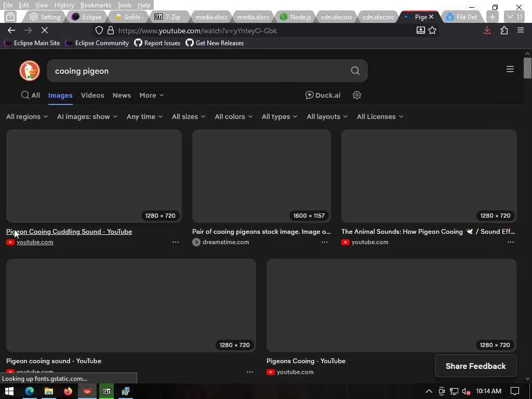This screenshot has height=399, width=532.
Task: Open the list all tabs dropdown
Action: point(515,17)
